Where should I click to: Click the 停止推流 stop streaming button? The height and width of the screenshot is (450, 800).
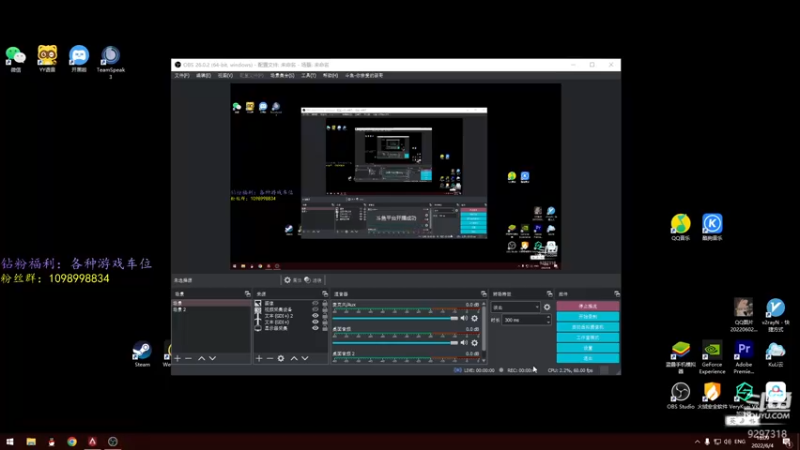[x=588, y=306]
